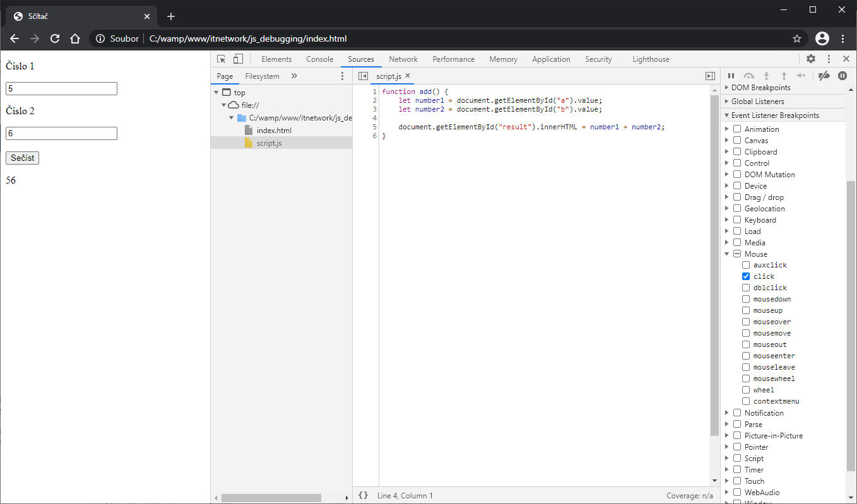Toggle pause on exceptions icon

(842, 76)
